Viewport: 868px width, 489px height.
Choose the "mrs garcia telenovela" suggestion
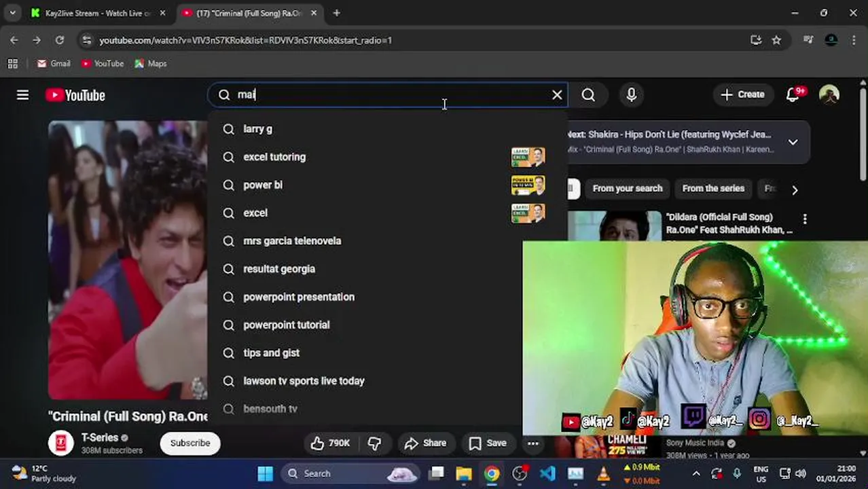(387, 241)
